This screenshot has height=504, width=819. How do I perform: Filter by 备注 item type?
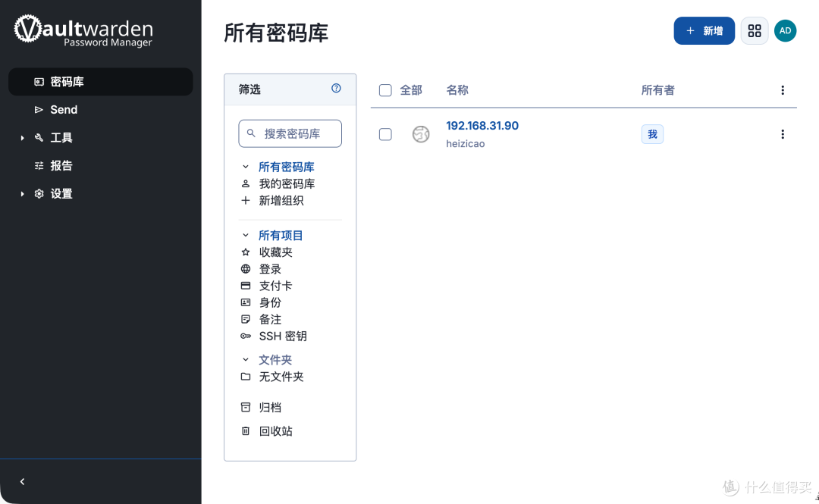(270, 319)
